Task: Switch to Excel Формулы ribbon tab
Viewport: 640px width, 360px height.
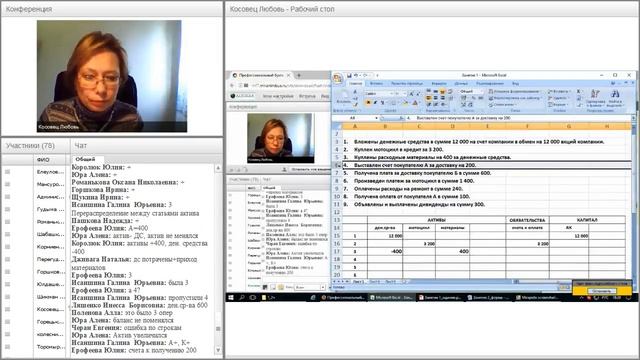Action: tap(439, 84)
